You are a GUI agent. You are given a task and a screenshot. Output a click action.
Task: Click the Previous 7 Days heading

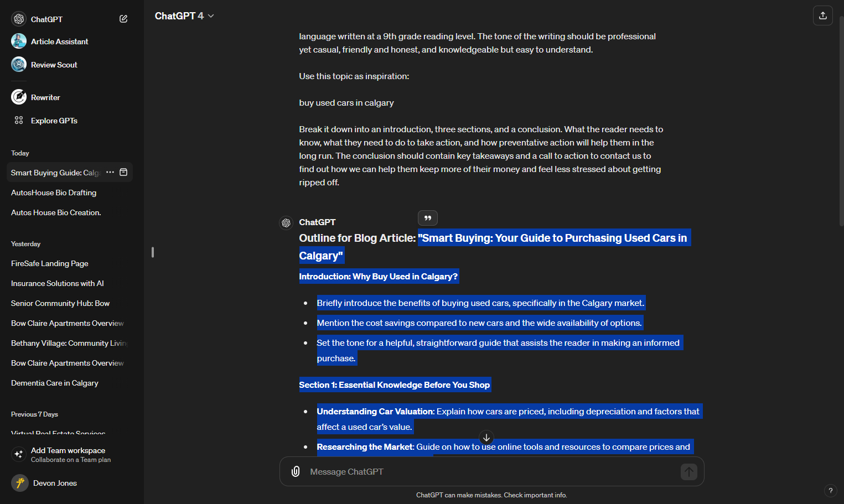(34, 414)
